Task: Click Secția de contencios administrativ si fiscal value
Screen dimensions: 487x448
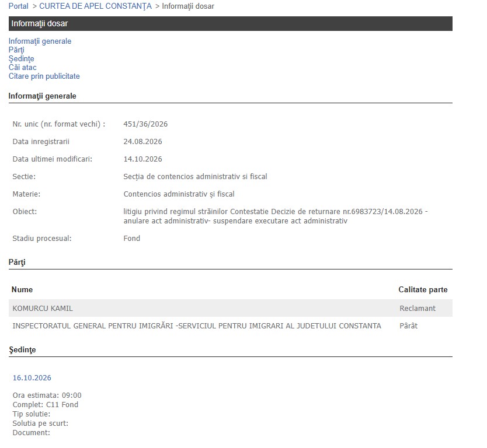Action: click(195, 177)
